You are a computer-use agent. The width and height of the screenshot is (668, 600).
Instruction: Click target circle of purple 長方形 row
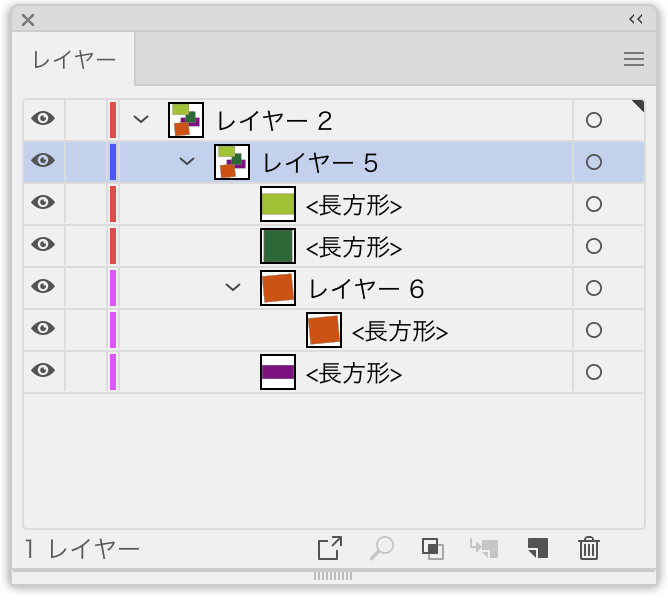(594, 372)
